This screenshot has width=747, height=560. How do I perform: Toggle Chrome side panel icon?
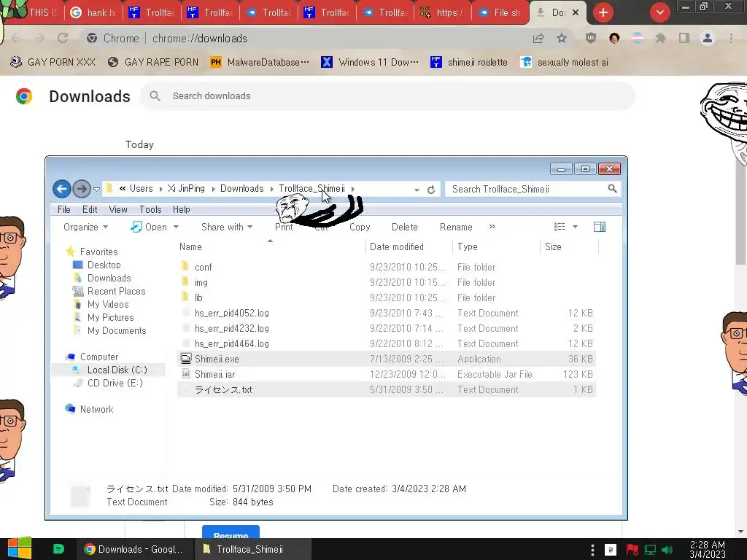click(684, 38)
